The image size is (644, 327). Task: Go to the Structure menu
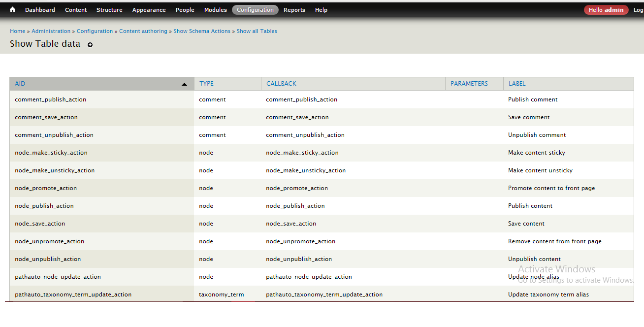pyautogui.click(x=109, y=10)
